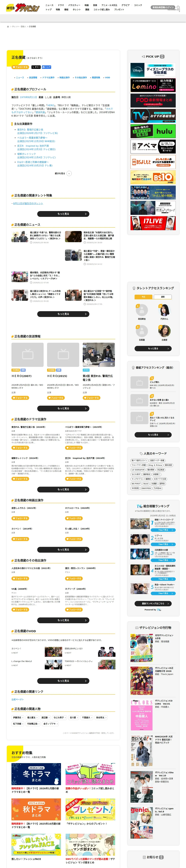Expand related talent もっと見る button
This screenshot has height=868, width=186.
pyautogui.click(x=63, y=214)
